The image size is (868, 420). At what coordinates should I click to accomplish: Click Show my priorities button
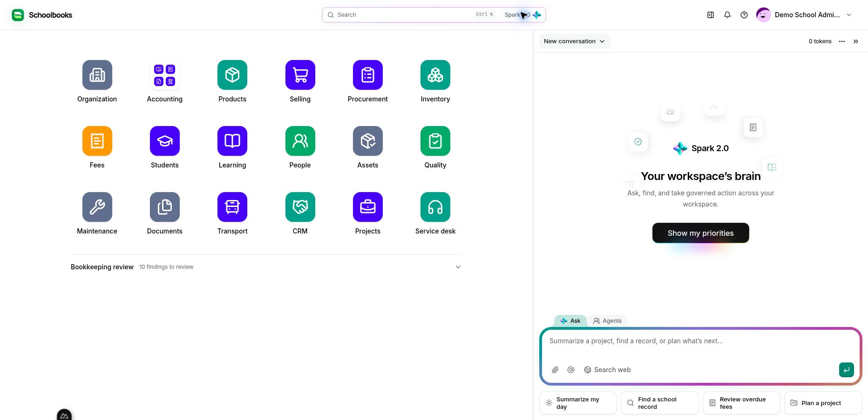coord(701,233)
